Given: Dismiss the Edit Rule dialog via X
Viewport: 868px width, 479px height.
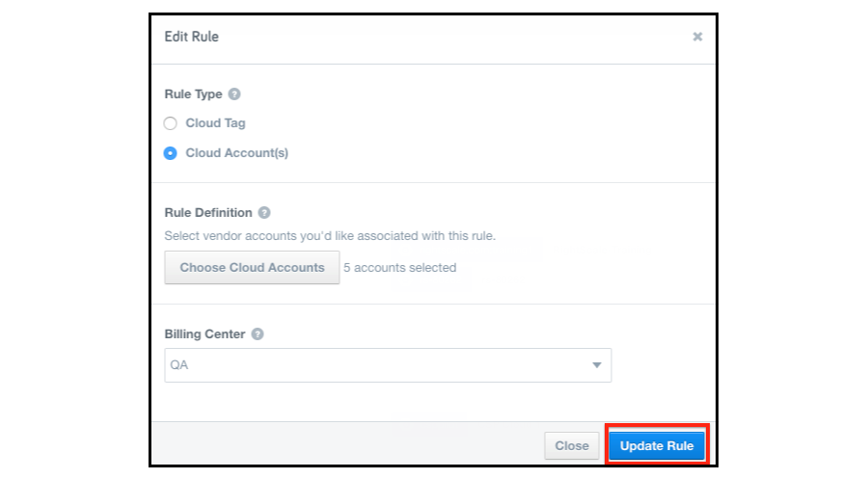Looking at the screenshot, I should coord(697,37).
